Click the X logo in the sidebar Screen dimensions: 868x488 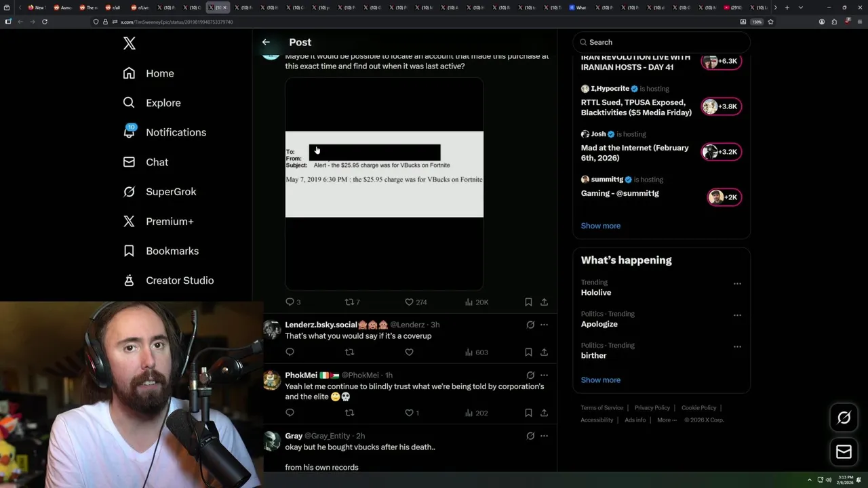coord(130,43)
